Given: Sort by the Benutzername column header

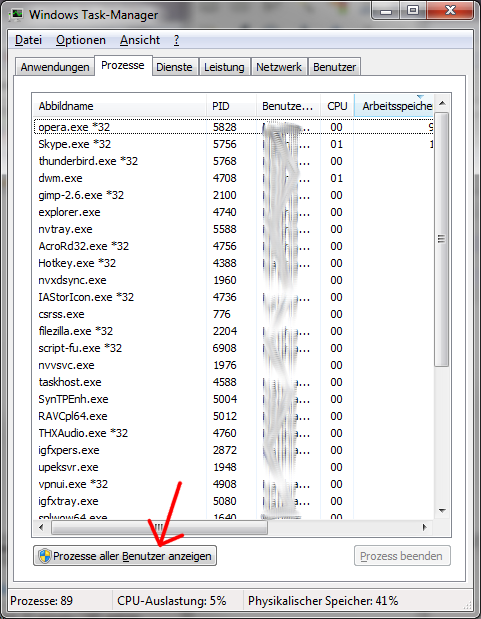Looking at the screenshot, I should 288,106.
